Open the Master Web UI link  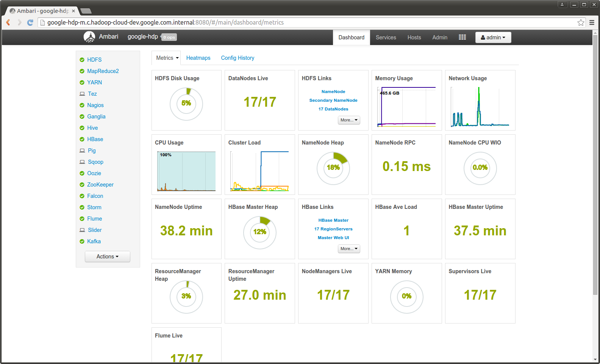pyautogui.click(x=333, y=238)
